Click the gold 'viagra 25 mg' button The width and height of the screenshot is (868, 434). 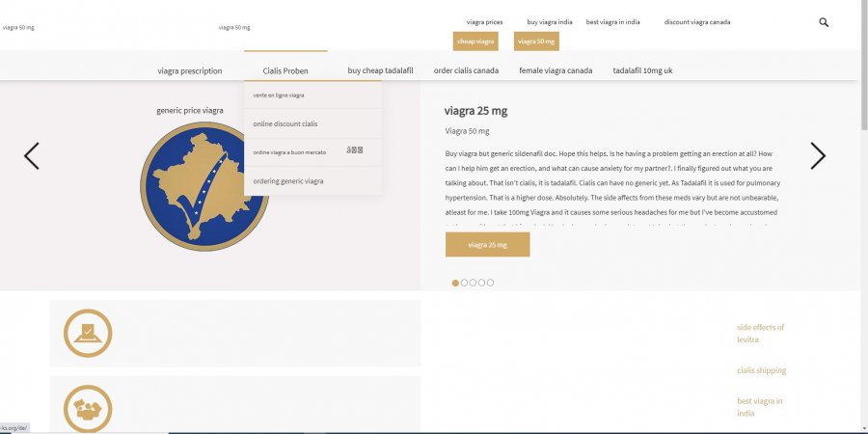(x=487, y=245)
